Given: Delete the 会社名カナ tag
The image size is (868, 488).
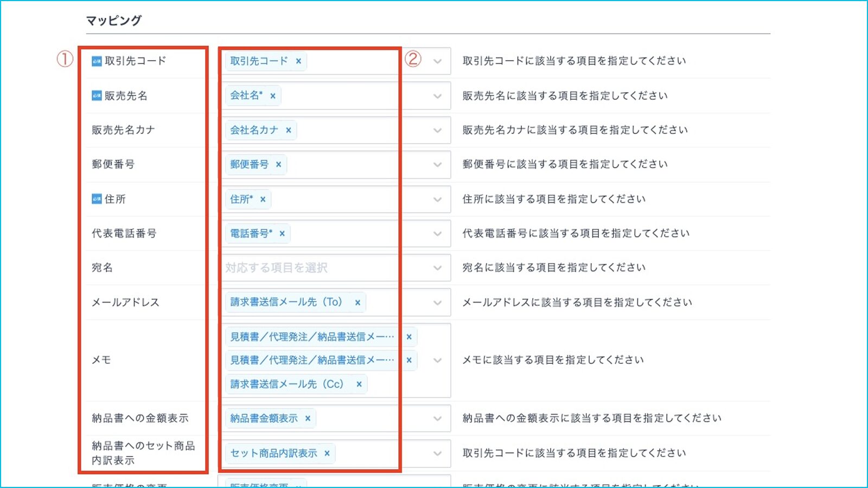Looking at the screenshot, I should [x=289, y=130].
